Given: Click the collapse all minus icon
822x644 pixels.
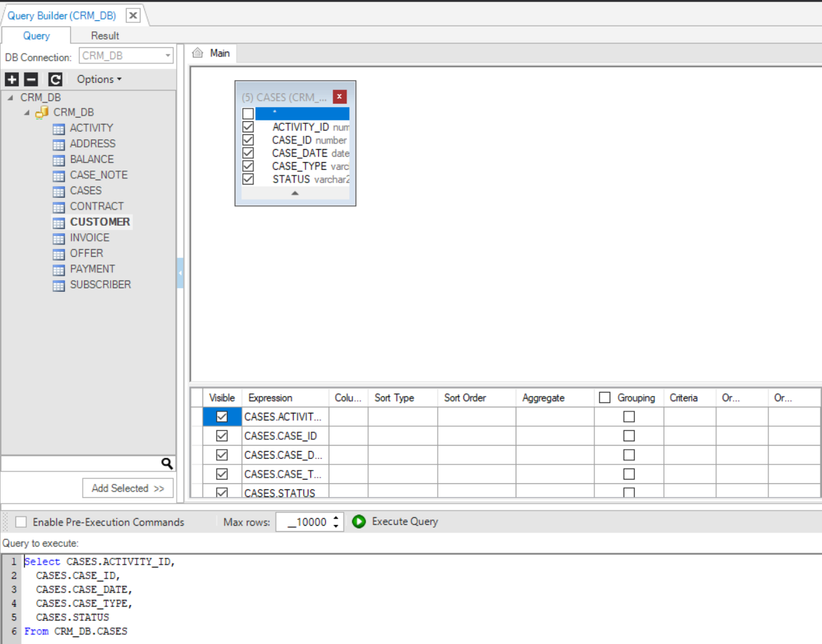Looking at the screenshot, I should pos(31,79).
